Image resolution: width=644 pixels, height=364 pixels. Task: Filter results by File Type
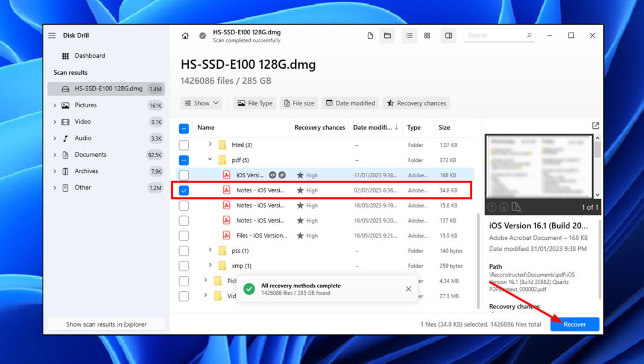click(x=254, y=103)
